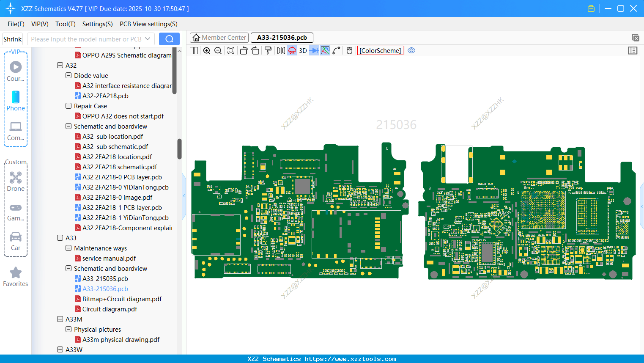This screenshot has height=363, width=644.
Task: Switch to the Member Center tab
Action: (219, 38)
